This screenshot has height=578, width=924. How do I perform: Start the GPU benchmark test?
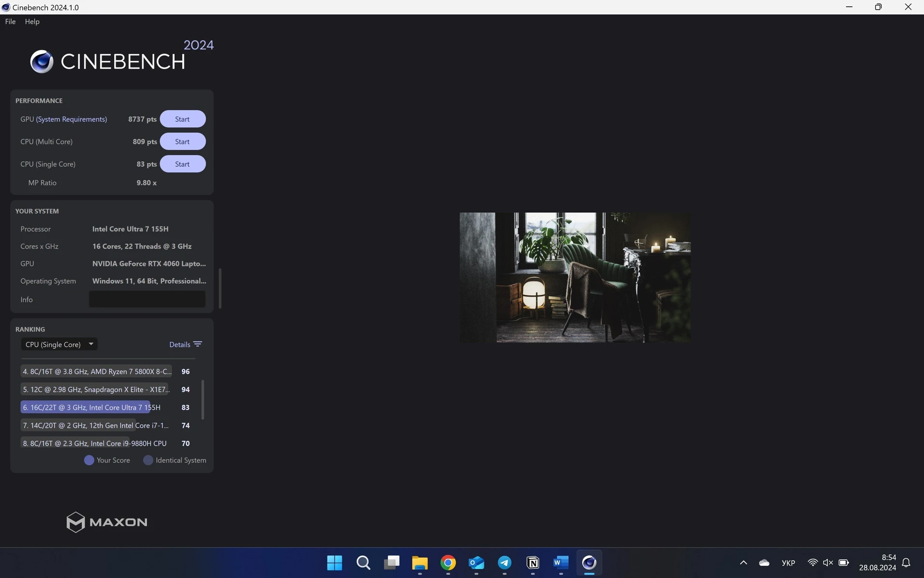[x=182, y=119]
